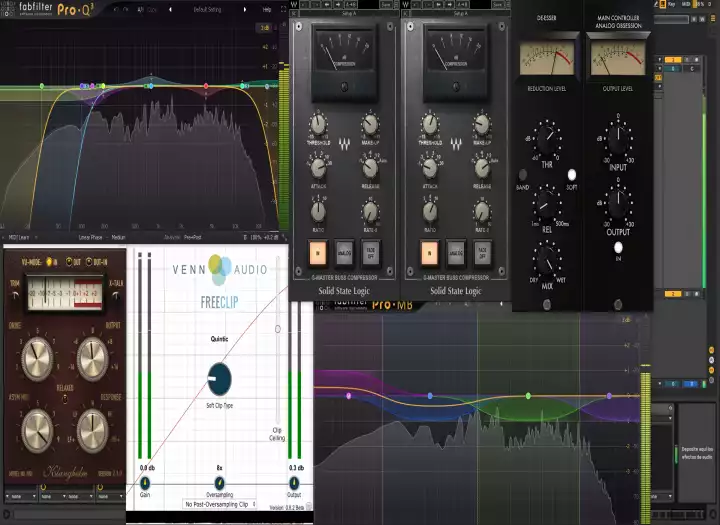This screenshot has height=525, width=720.
Task: Click the left SSL compressor Ratio knob
Action: coord(318,212)
